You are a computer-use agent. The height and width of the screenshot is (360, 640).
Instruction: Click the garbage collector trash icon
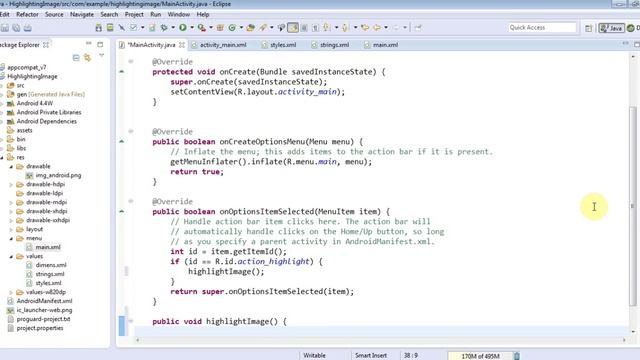tap(516, 356)
